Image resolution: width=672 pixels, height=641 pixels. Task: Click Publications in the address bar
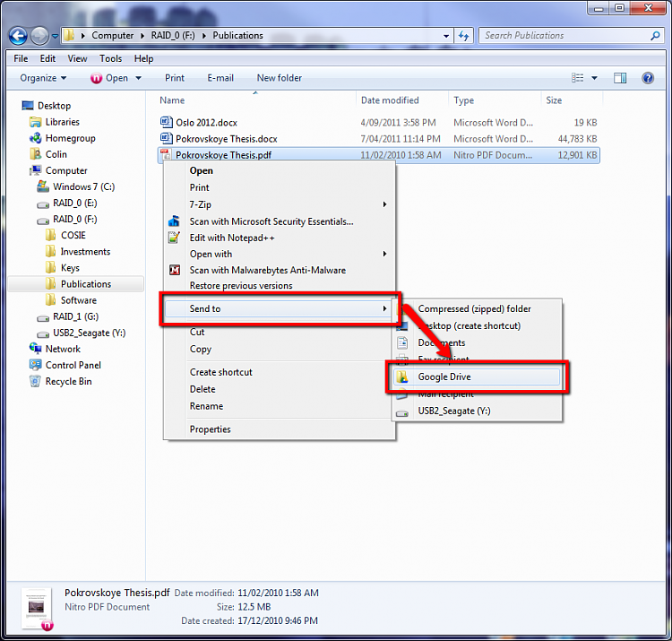pos(237,36)
